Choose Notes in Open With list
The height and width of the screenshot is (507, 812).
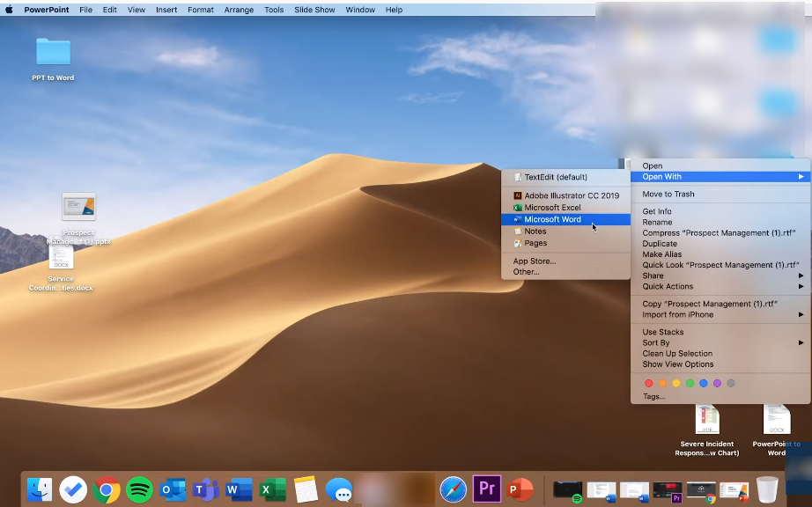click(566, 231)
